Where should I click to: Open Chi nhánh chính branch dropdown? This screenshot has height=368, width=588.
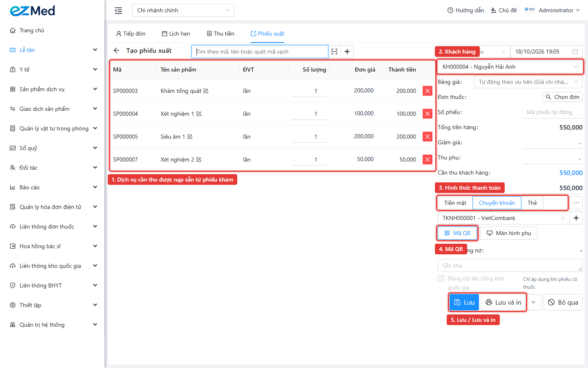tap(183, 10)
